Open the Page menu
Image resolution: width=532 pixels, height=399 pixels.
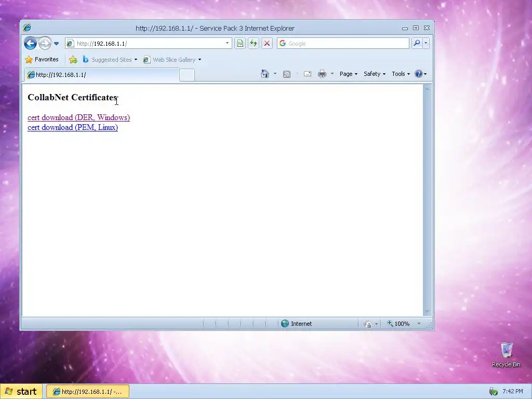pyautogui.click(x=349, y=74)
